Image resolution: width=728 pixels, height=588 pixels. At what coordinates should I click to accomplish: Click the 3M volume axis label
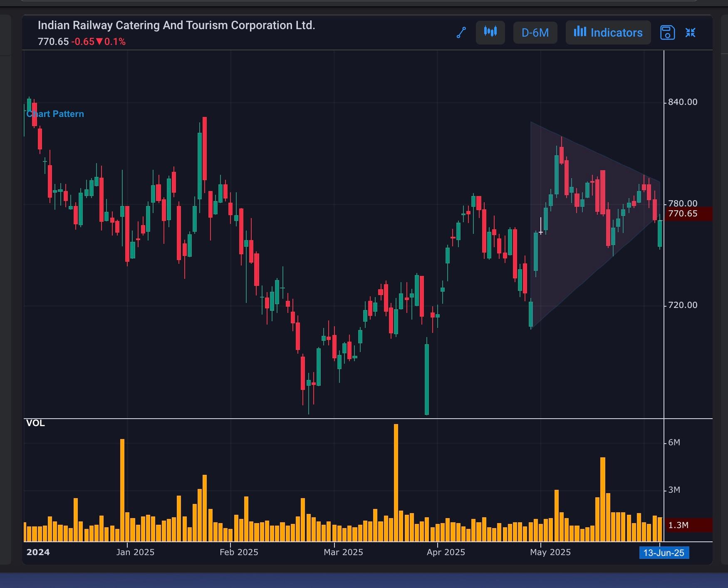coord(674,490)
